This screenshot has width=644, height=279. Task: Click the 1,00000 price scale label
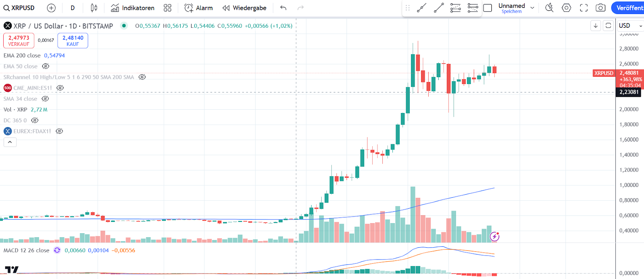point(629,185)
